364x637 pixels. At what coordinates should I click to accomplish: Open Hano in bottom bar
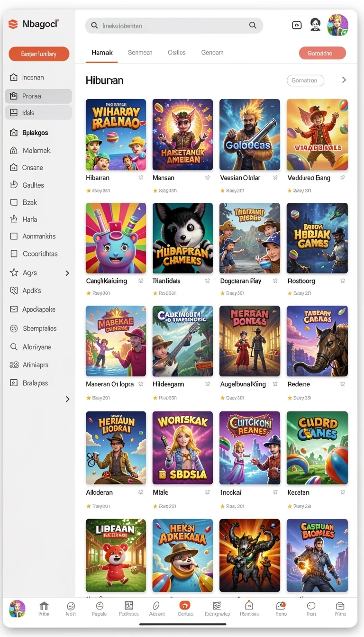[x=281, y=609]
